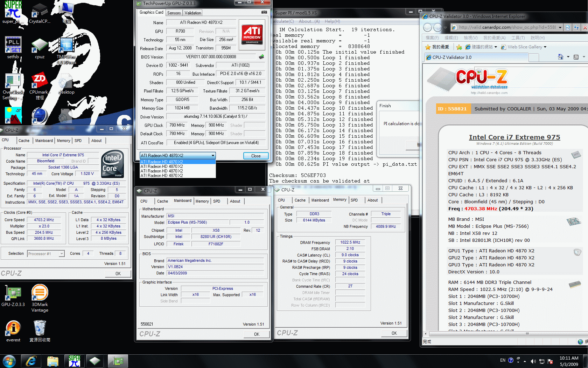Open the Super PI About menu

point(309,21)
